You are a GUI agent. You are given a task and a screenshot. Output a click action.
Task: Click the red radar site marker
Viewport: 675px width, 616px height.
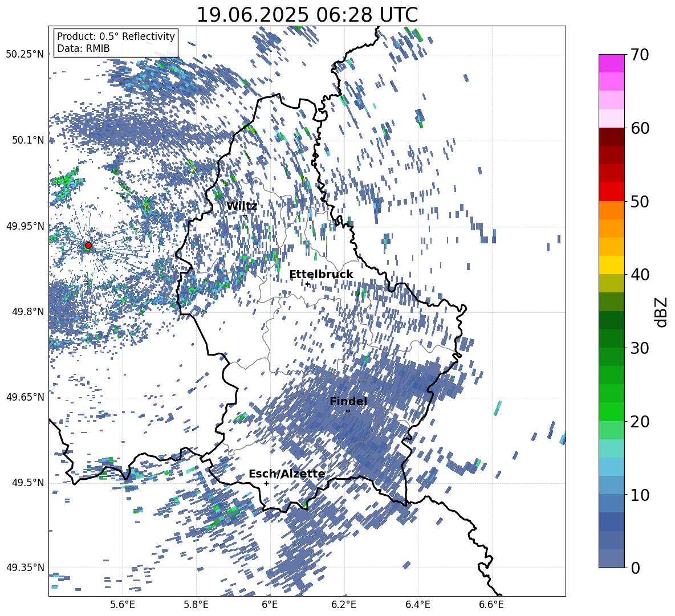point(88,246)
